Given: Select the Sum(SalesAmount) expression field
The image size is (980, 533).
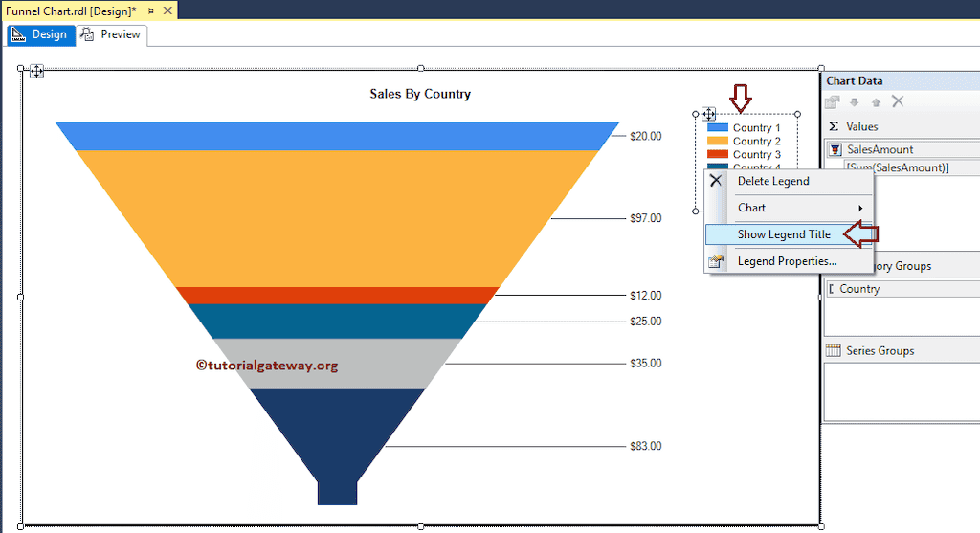Looking at the screenshot, I should pos(898,167).
